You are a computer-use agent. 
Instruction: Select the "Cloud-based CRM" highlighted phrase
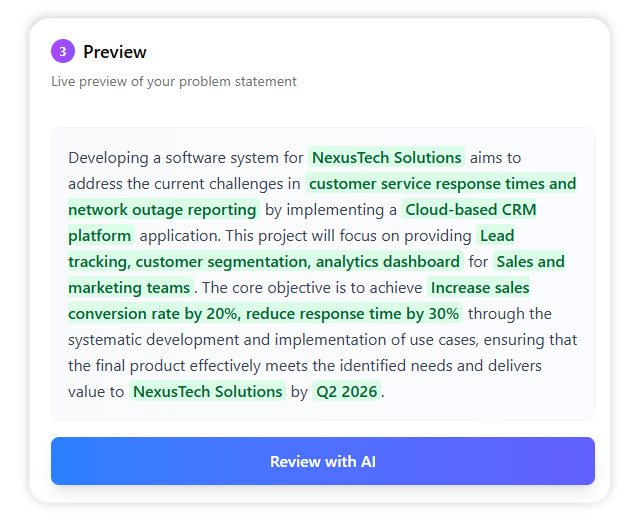tap(470, 209)
